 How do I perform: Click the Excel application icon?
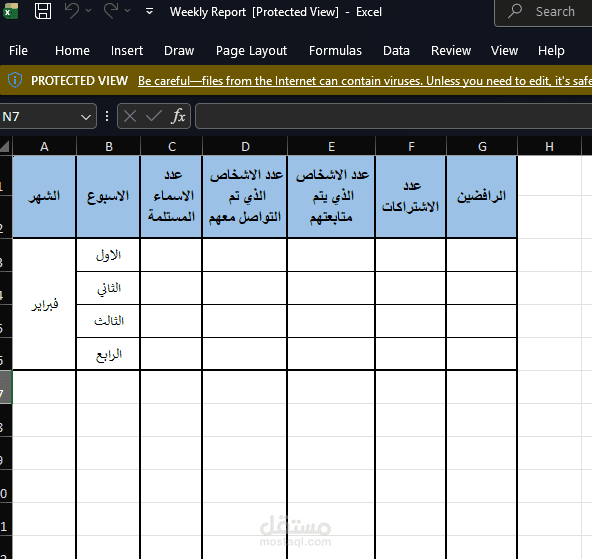coord(10,11)
